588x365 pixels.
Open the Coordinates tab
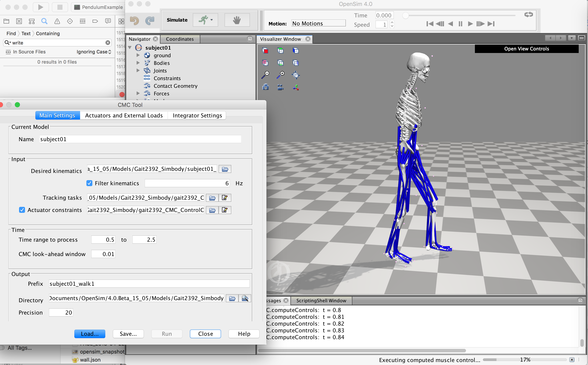pyautogui.click(x=180, y=39)
